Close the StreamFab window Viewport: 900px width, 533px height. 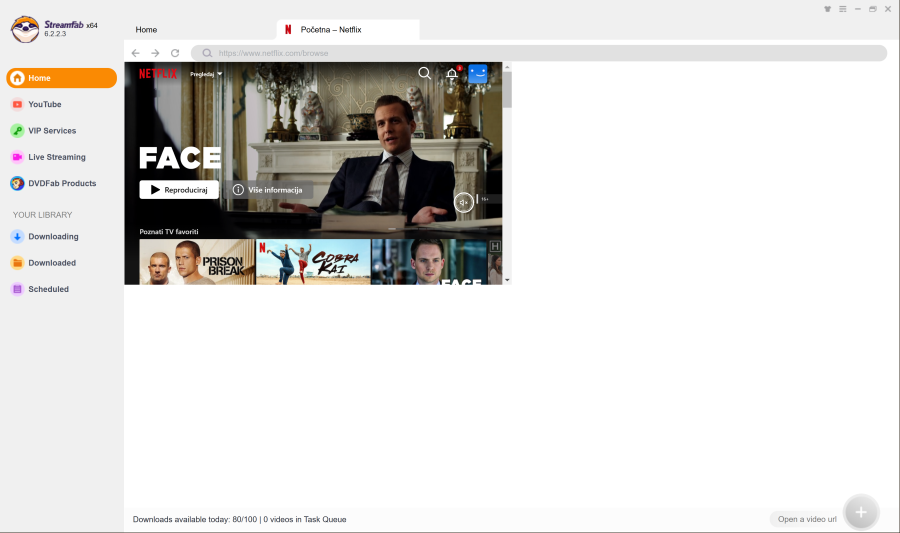pyautogui.click(x=887, y=9)
